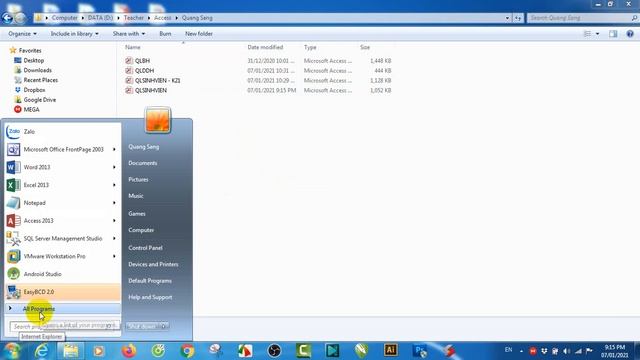Viewport: 640px width, 360px height.
Task: Open Adobe Illustrator from the taskbar
Action: coord(391,350)
